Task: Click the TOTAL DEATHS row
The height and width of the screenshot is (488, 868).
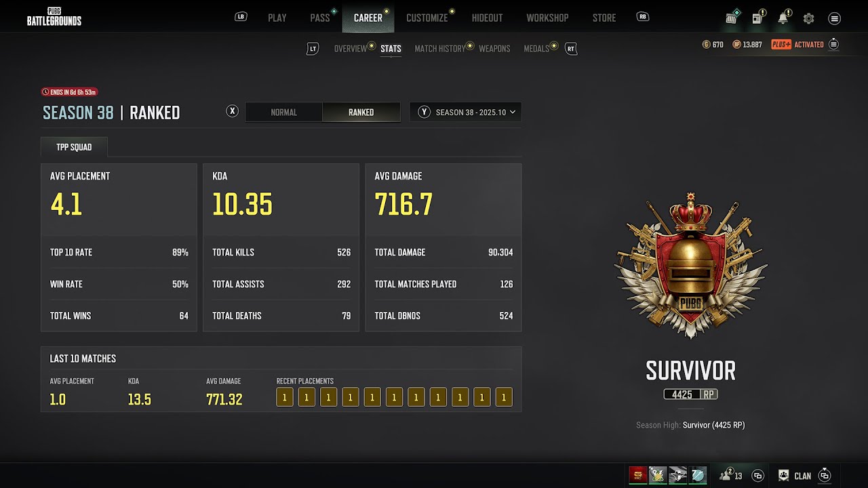Action: coord(281,316)
